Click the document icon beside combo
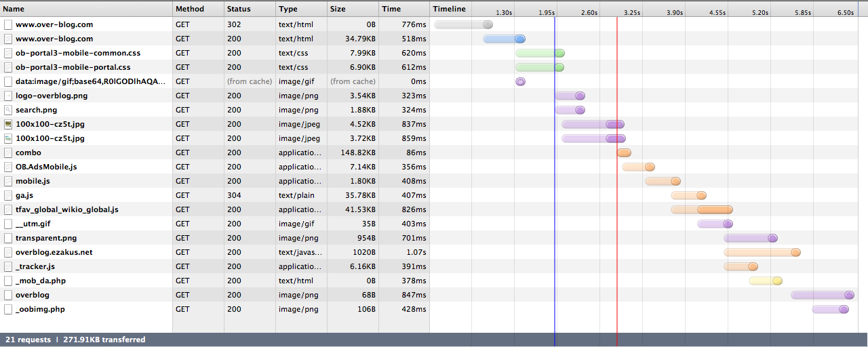The width and height of the screenshot is (868, 347). click(8, 152)
